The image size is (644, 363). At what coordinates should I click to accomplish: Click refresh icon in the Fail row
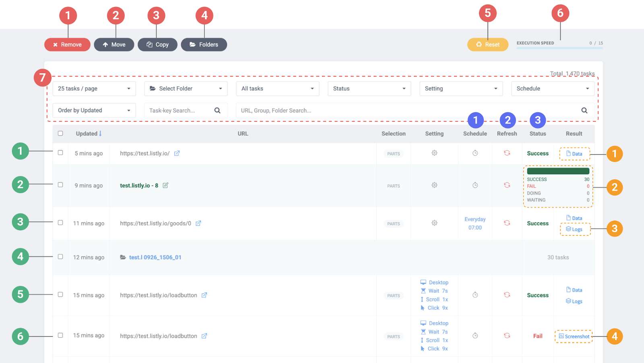pos(507,336)
